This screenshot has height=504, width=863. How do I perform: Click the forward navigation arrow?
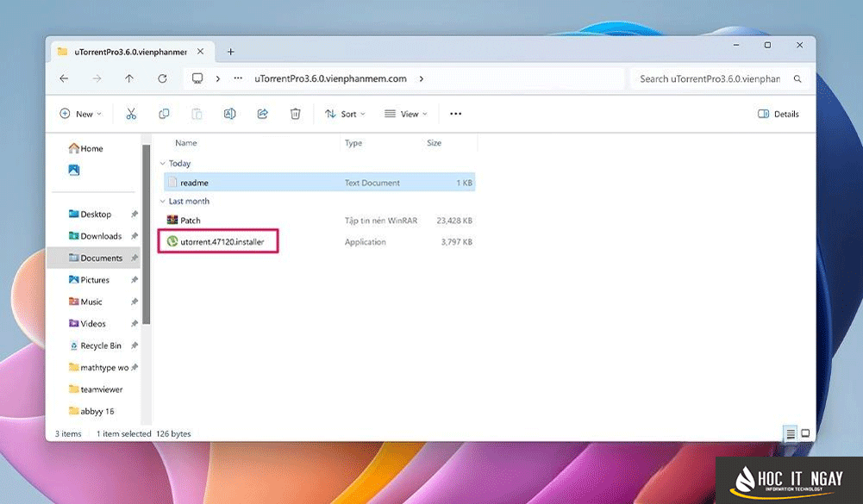[97, 78]
